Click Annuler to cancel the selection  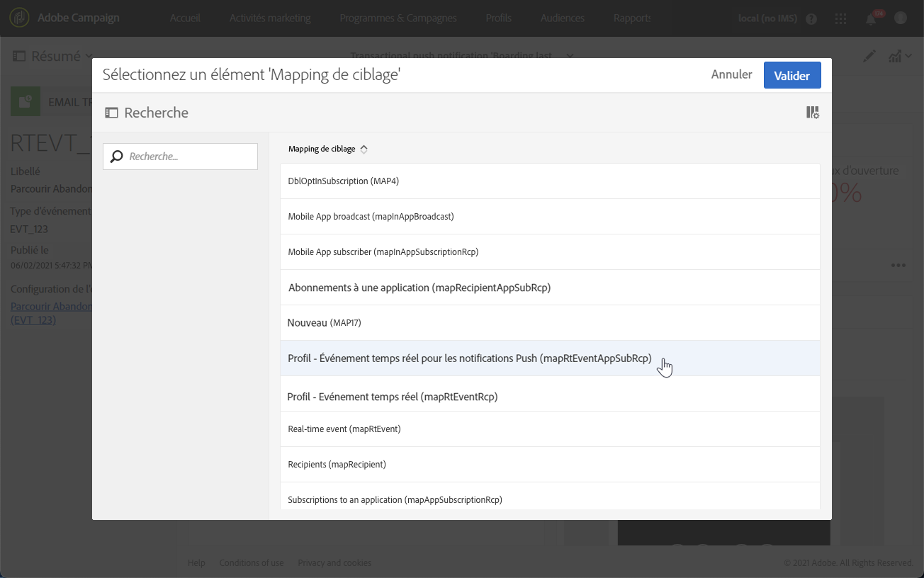coord(731,74)
